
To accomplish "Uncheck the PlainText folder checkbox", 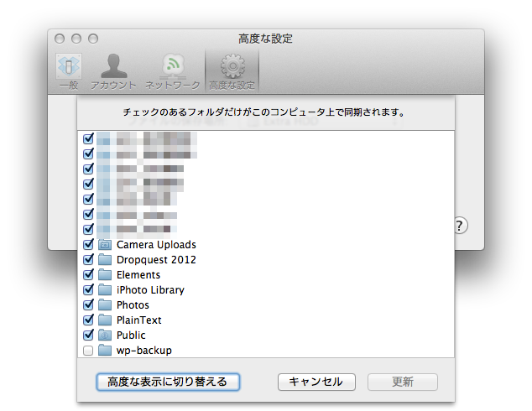I will 88,320.
